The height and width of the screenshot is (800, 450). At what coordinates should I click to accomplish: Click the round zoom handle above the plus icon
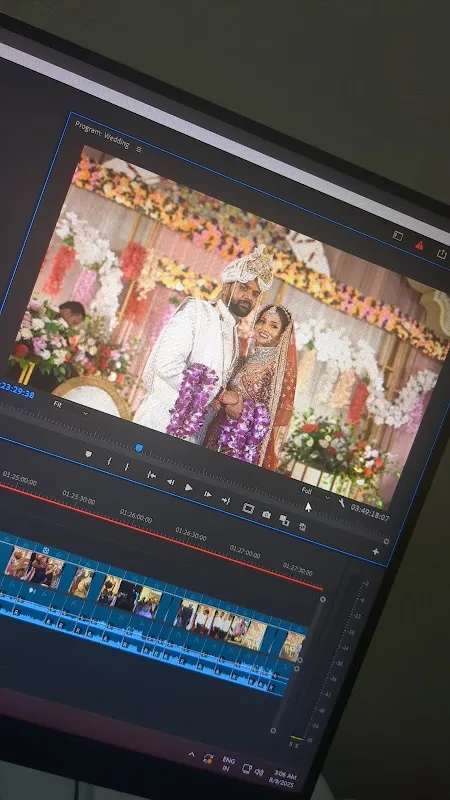(x=386, y=541)
